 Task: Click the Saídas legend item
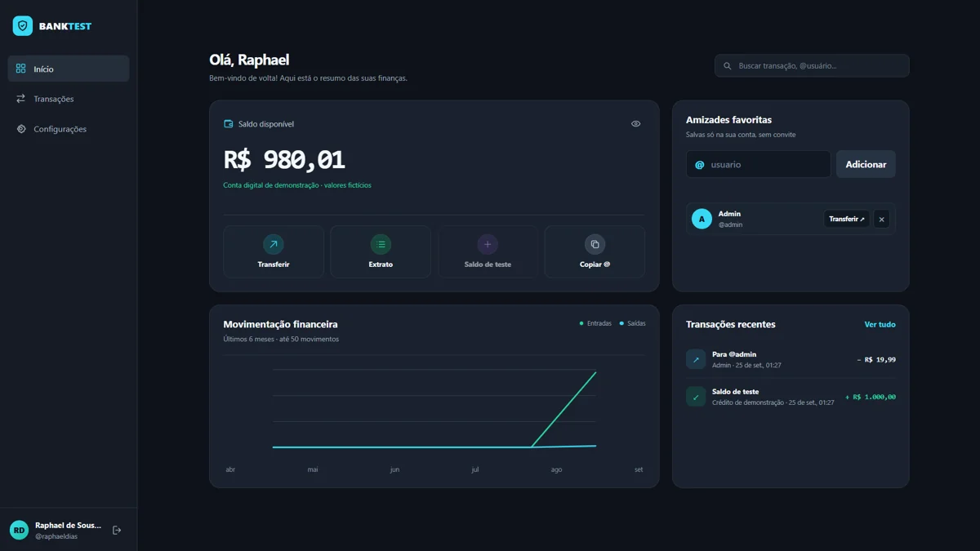click(x=632, y=323)
